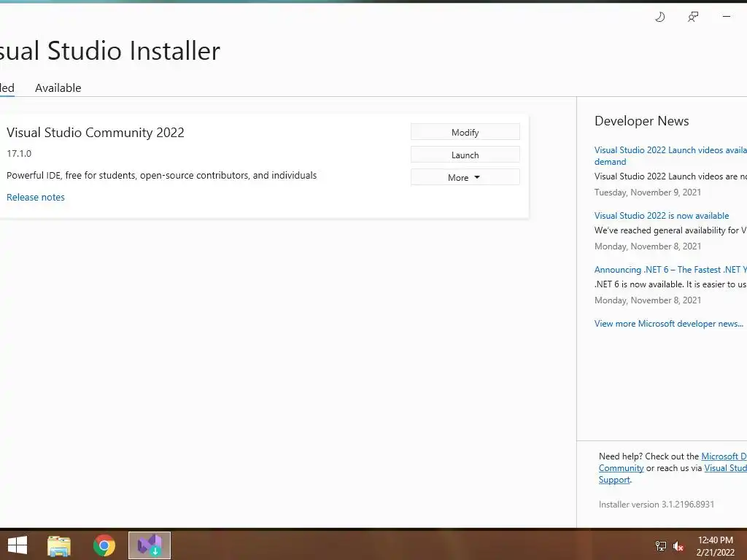Click the version number 17.1.0
The width and height of the screenshot is (747, 560).
(19, 153)
